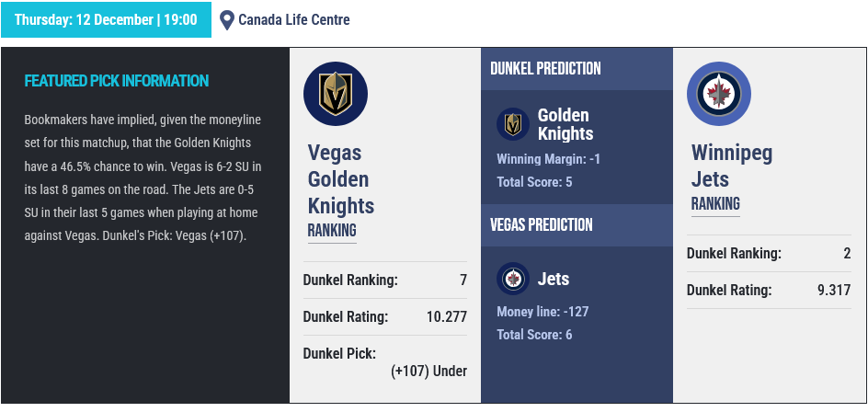
Task: Click the Vegas Golden Knights team name
Action: (340, 179)
